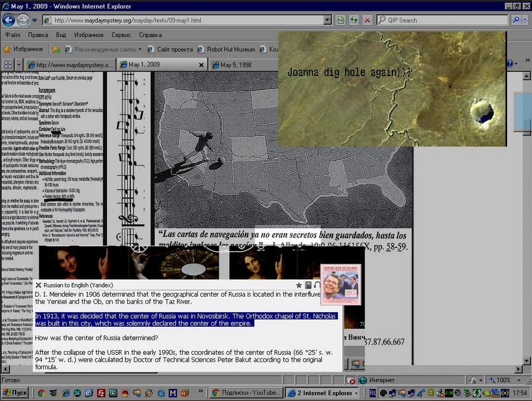Click the system clock showing 17:54

point(520,393)
